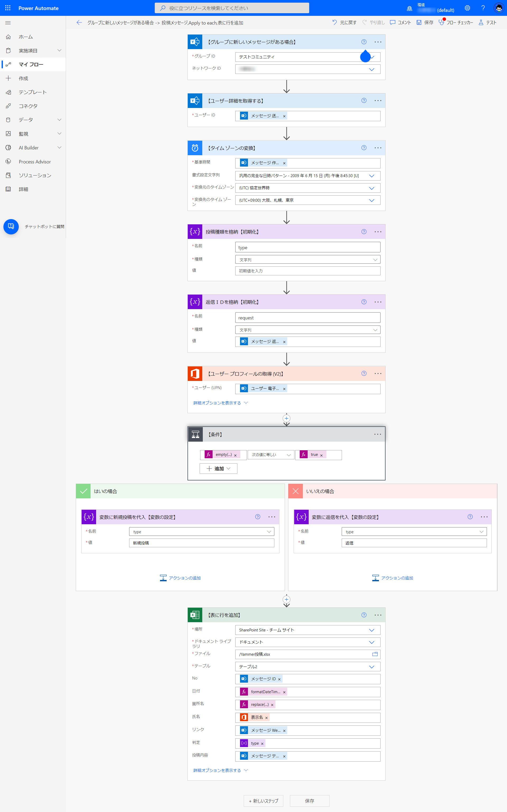Remove the true token in the condition
Image resolution: width=507 pixels, height=812 pixels.
(x=321, y=455)
